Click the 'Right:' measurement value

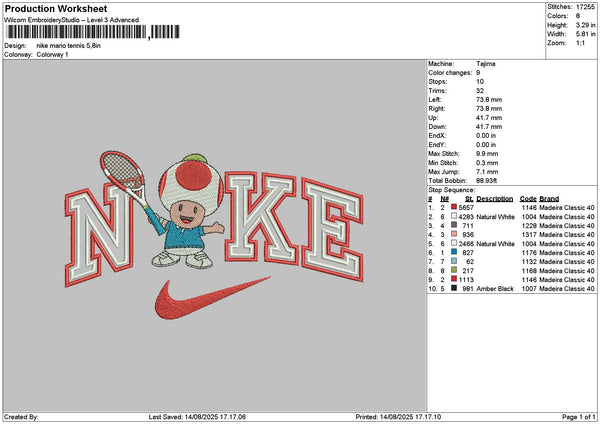pyautogui.click(x=489, y=109)
